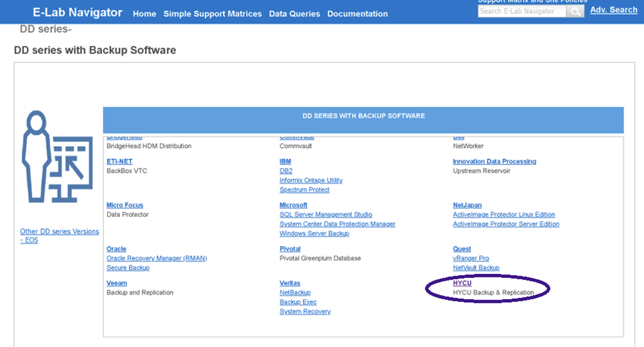Select ActiveImage Protector Linux Edition link
The height and width of the screenshot is (347, 644).
coord(504,215)
